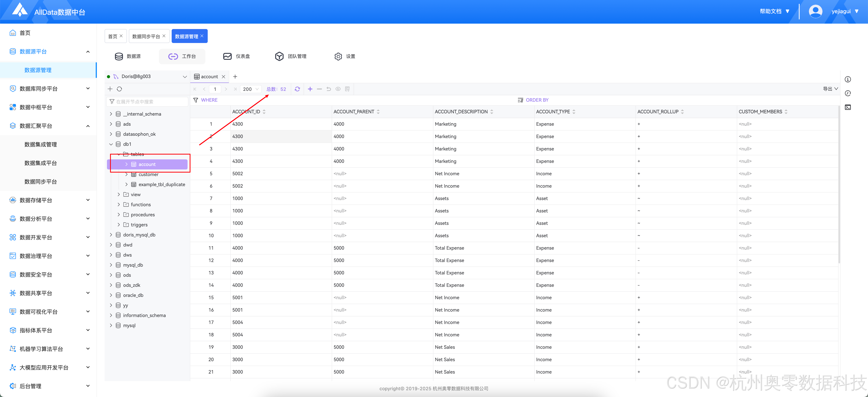Expand the mysql_db database node
The image size is (868, 397).
111,265
